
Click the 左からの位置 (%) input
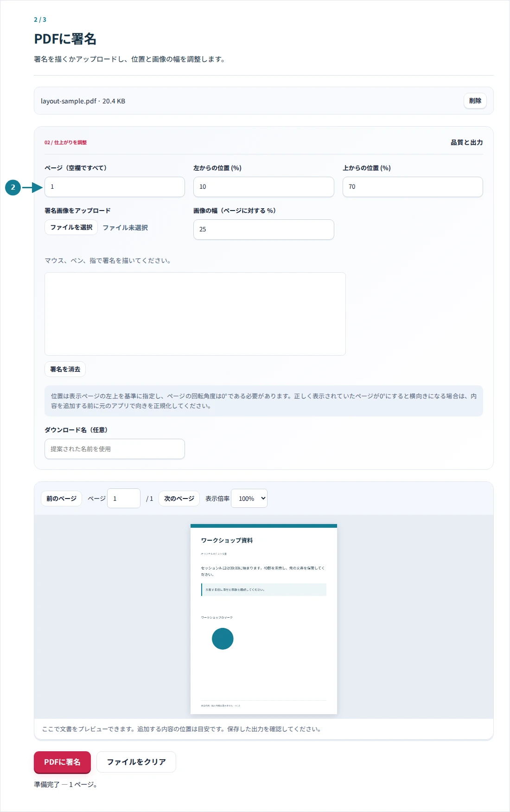[263, 187]
